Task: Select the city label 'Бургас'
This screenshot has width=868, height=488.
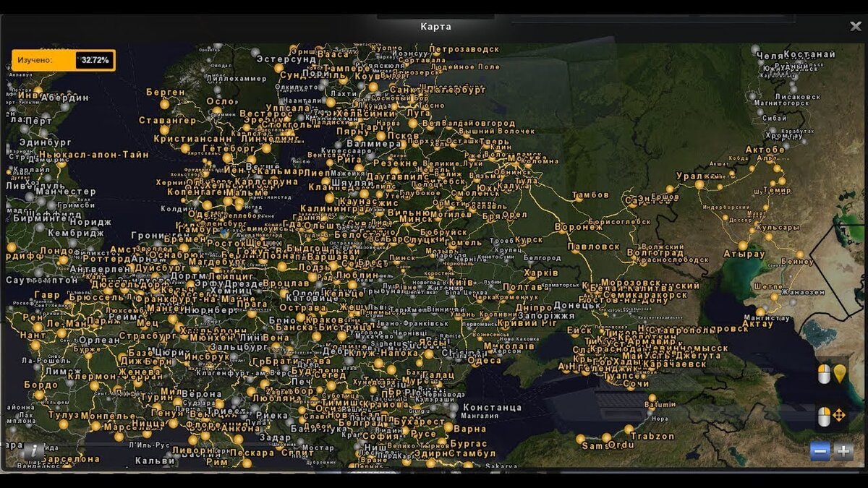Action: pos(469,443)
